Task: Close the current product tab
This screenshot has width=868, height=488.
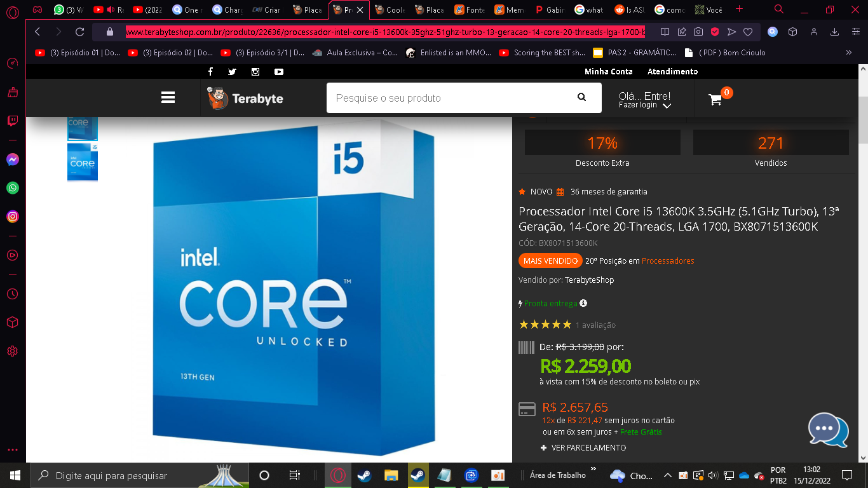Action: tap(360, 10)
